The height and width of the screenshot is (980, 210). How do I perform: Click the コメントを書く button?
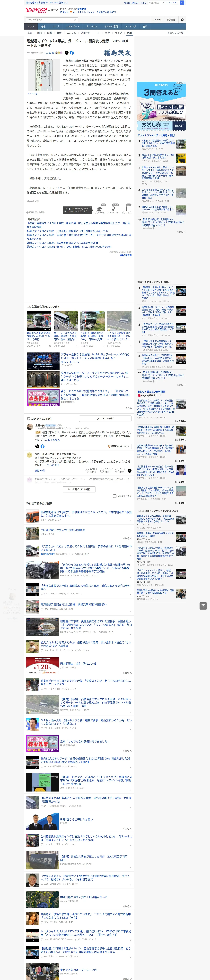tap(105, 418)
